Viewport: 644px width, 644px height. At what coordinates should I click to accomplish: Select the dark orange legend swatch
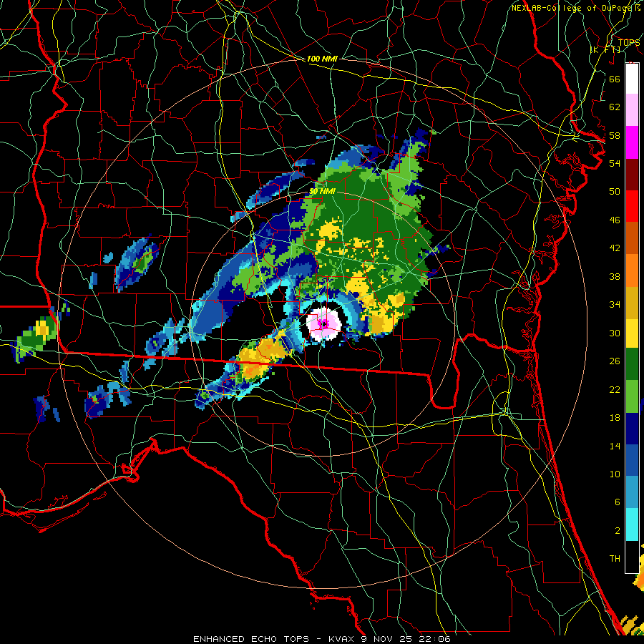click(632, 238)
